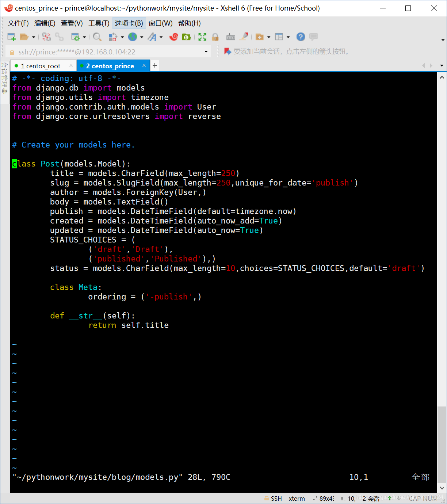This screenshot has height=504, width=447.
Task: Expand the Open session folder dropdown arrow
Action: click(34, 37)
